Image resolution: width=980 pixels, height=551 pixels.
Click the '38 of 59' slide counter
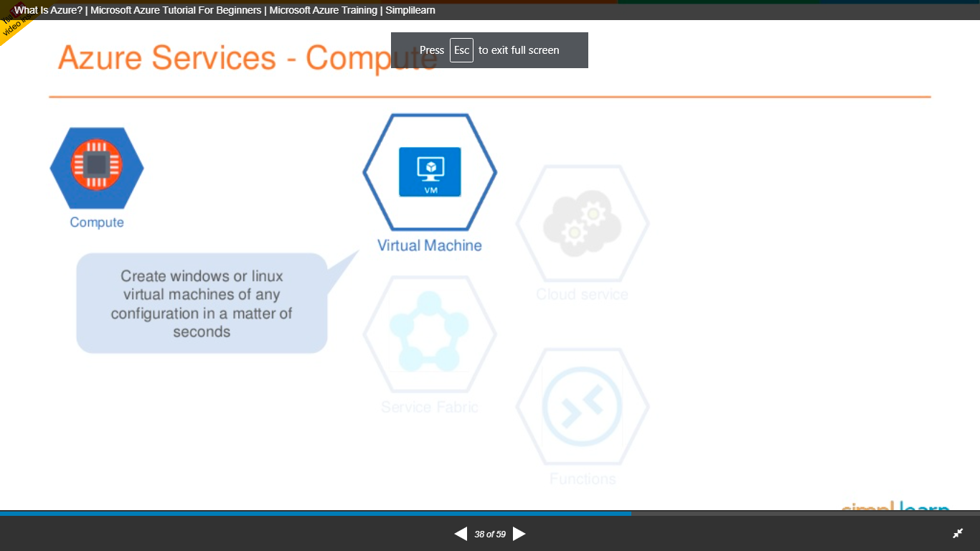(490, 534)
